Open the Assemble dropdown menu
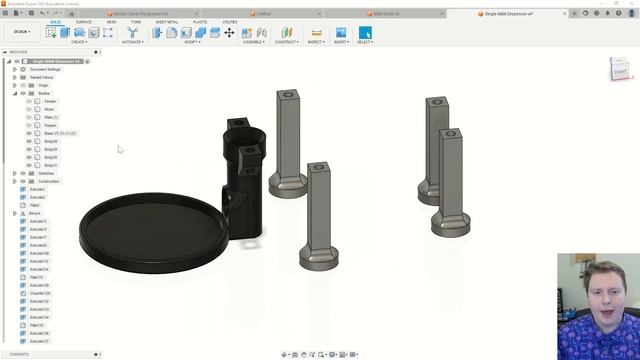Image resolution: width=640 pixels, height=360 pixels. (254, 42)
